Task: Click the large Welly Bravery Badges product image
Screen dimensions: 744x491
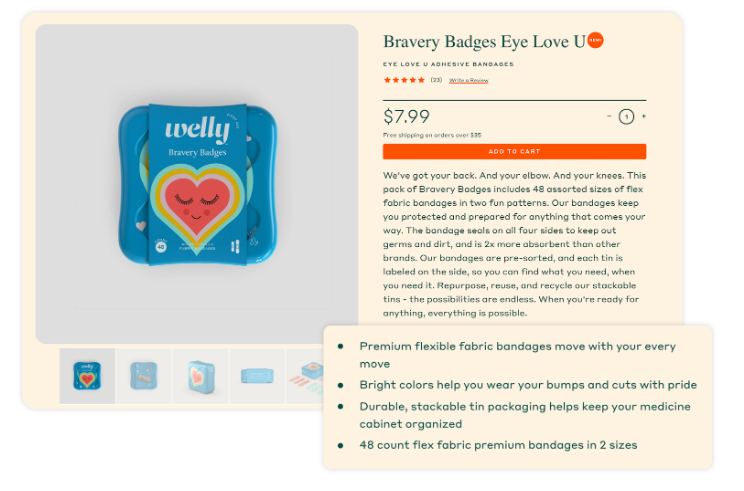Action: pyautogui.click(x=197, y=184)
